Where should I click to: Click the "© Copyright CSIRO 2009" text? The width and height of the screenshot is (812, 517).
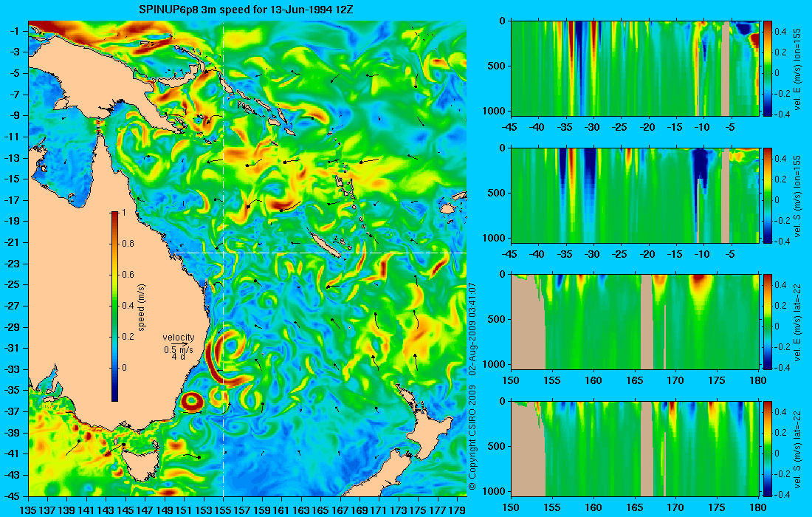472,437
